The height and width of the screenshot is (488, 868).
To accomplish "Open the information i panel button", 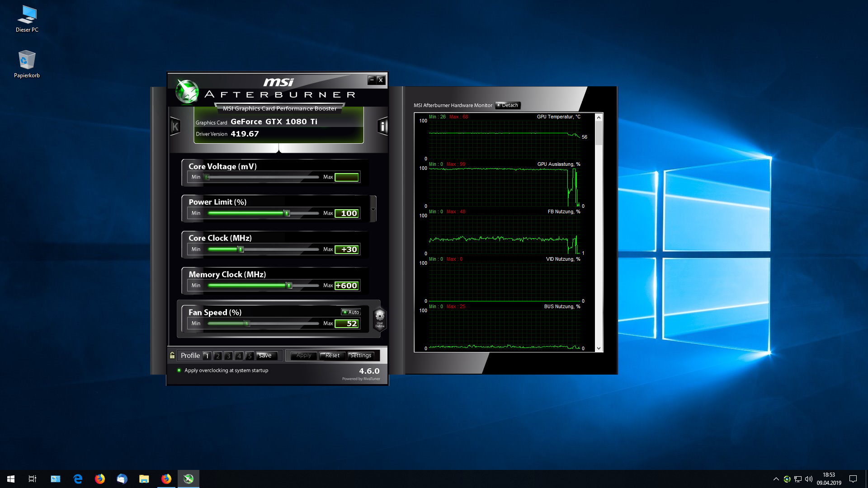I will click(x=382, y=127).
